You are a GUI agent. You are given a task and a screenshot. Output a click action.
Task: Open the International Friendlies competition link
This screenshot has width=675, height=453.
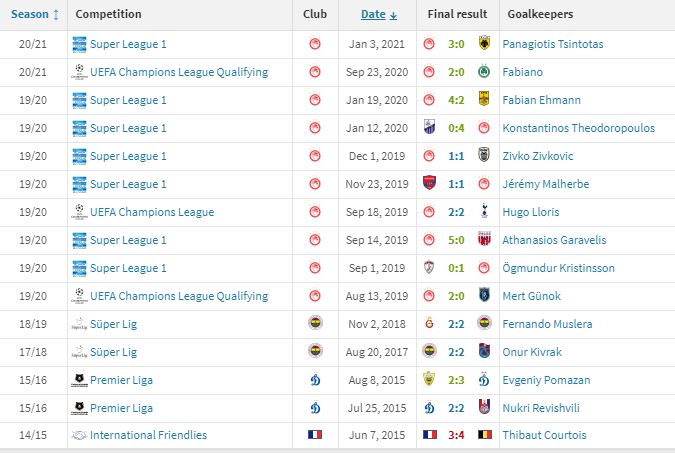149,435
